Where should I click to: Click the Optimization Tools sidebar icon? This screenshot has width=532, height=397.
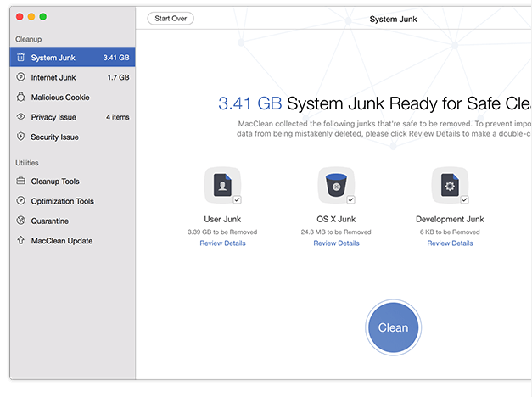(x=20, y=201)
